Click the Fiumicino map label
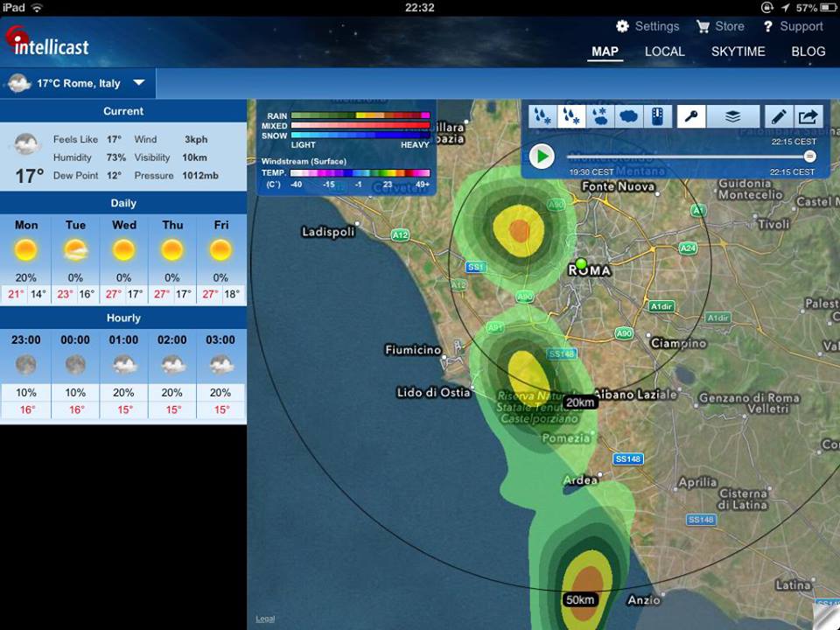Screen dimensions: 840x630 point(413,350)
